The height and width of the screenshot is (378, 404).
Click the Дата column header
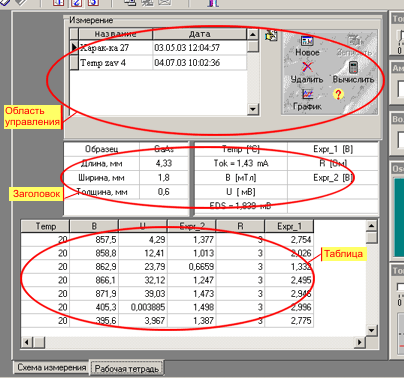[200, 34]
